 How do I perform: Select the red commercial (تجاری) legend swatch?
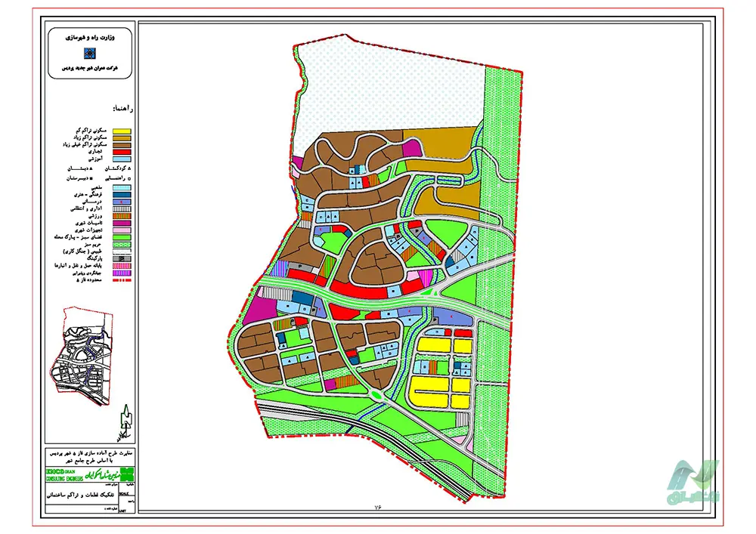tap(121, 150)
